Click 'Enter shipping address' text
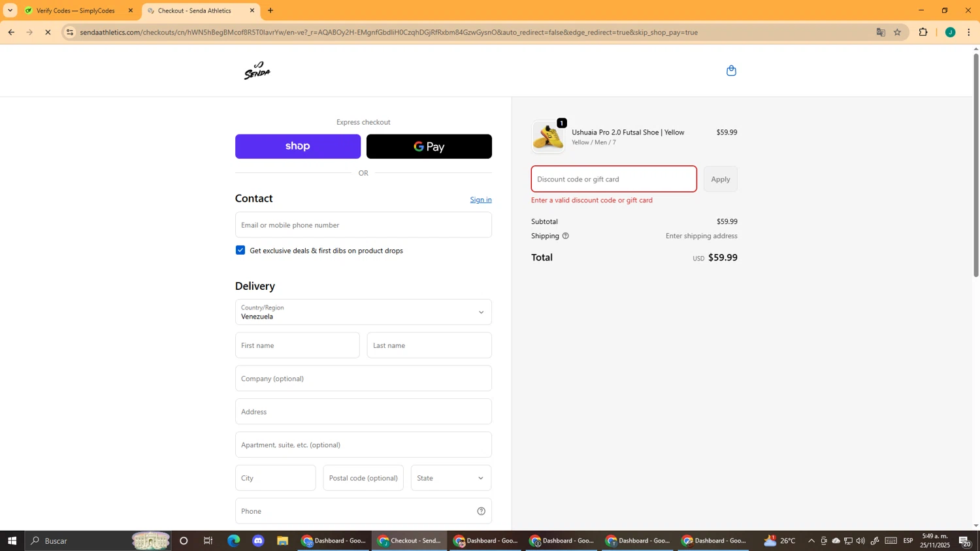The height and width of the screenshot is (551, 980). (x=702, y=236)
